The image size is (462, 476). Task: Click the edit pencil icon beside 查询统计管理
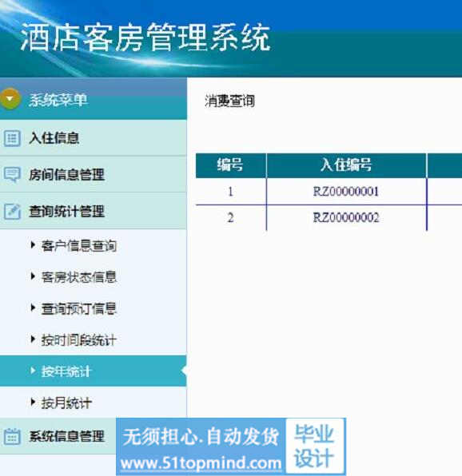tap(12, 212)
